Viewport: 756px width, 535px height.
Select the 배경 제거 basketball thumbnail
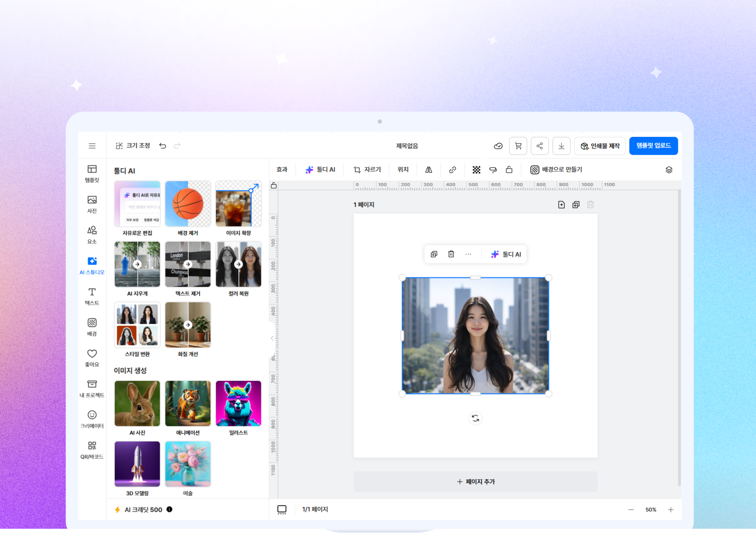click(x=188, y=204)
